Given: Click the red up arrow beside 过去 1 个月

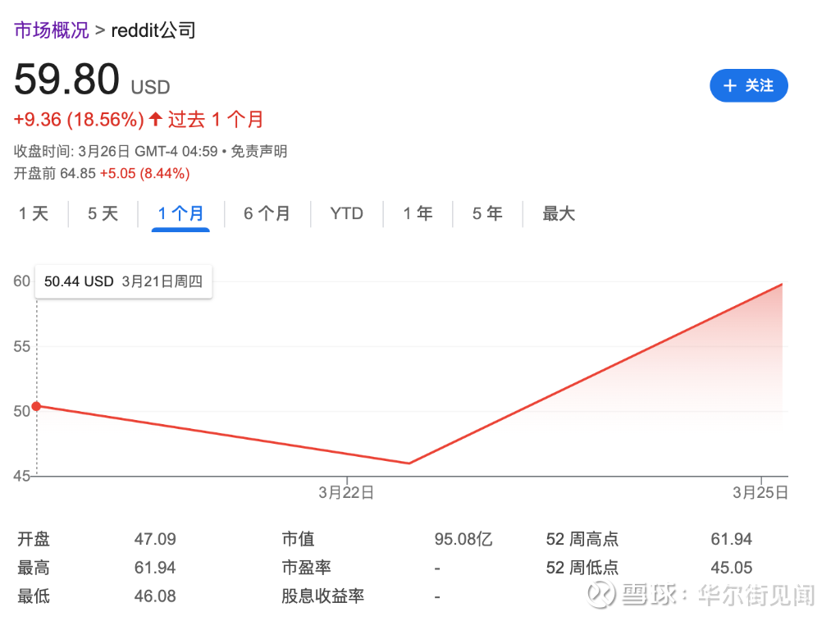Looking at the screenshot, I should [x=155, y=119].
